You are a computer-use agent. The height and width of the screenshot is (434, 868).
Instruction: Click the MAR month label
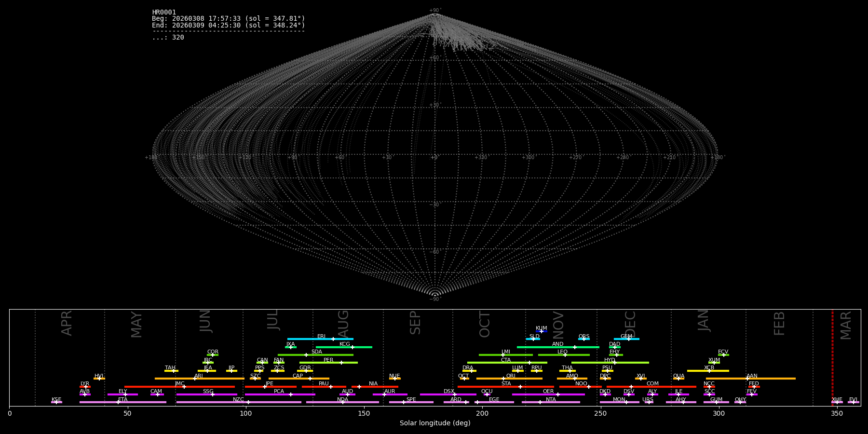(x=846, y=325)
